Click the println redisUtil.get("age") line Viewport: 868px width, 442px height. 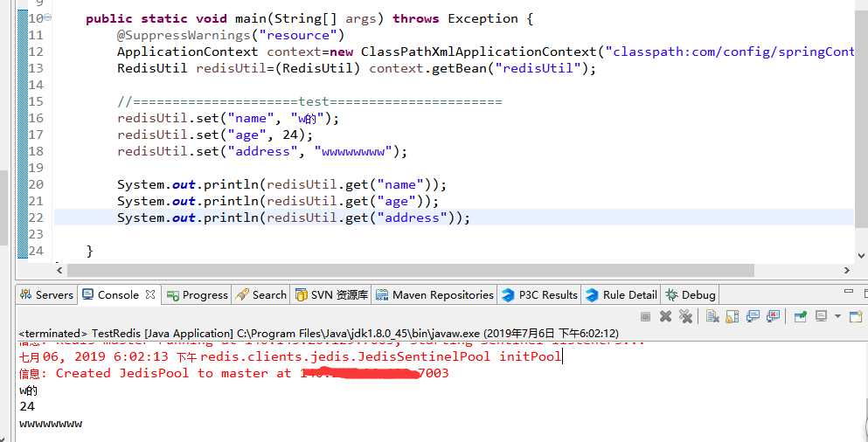click(x=278, y=202)
